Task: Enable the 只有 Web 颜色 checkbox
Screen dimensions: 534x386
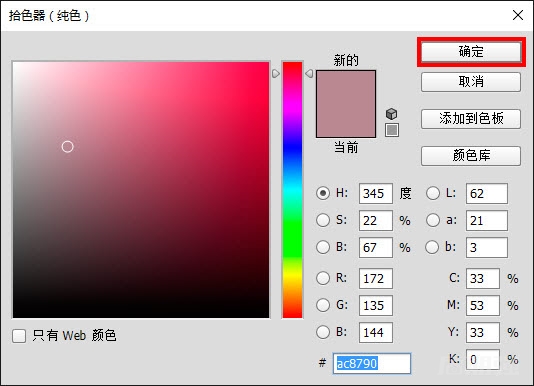Action: click(x=19, y=336)
